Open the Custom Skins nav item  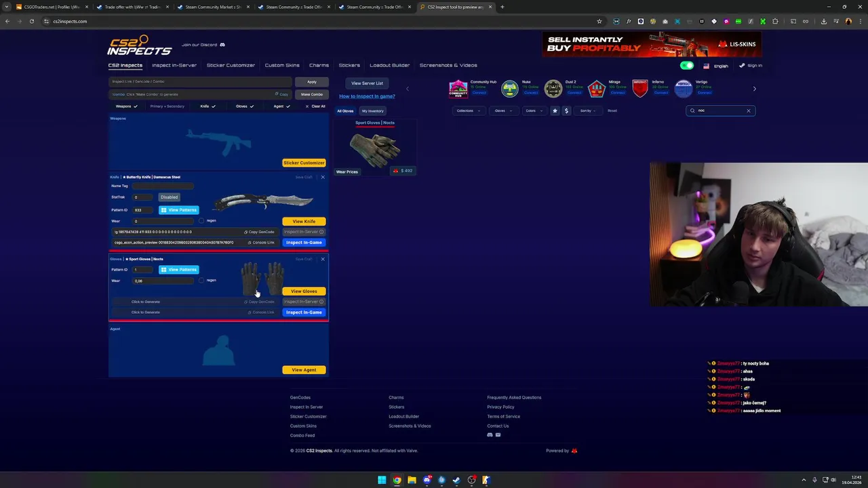(x=282, y=66)
